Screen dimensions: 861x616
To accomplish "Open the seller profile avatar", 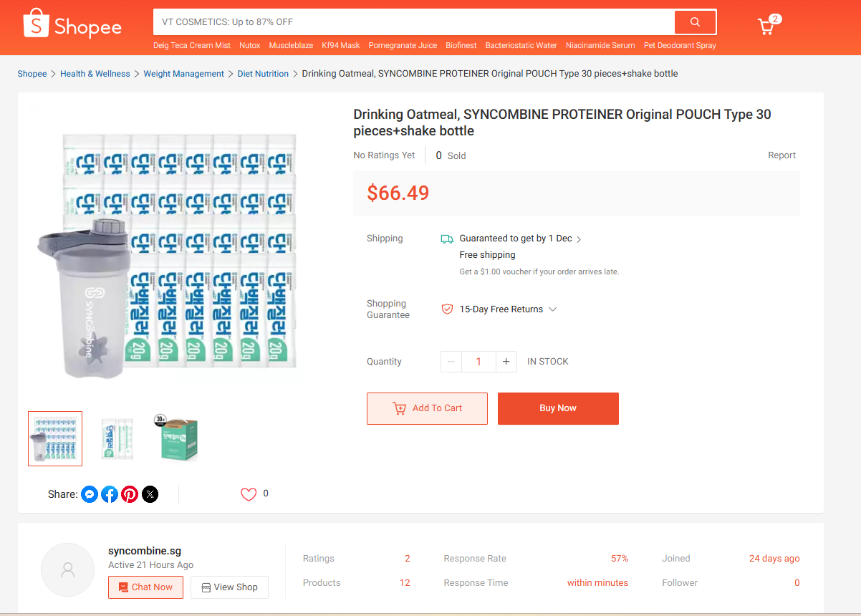I will [x=68, y=570].
